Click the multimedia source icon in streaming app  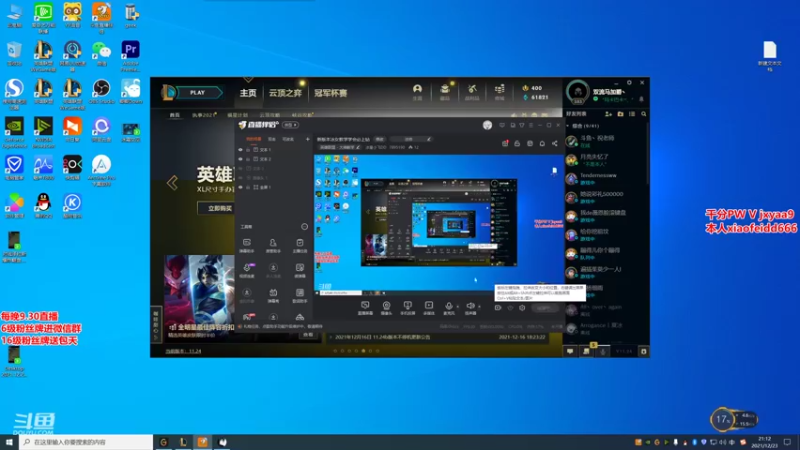429,308
